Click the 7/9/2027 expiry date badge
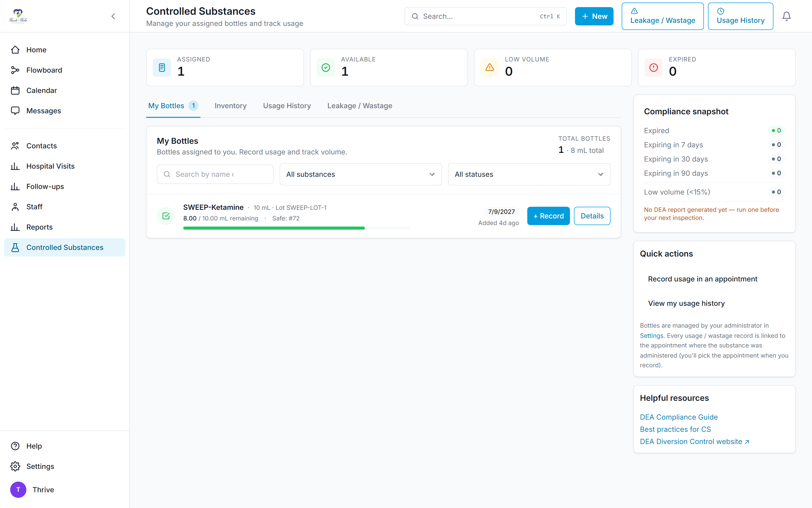812x508 pixels. click(x=501, y=212)
